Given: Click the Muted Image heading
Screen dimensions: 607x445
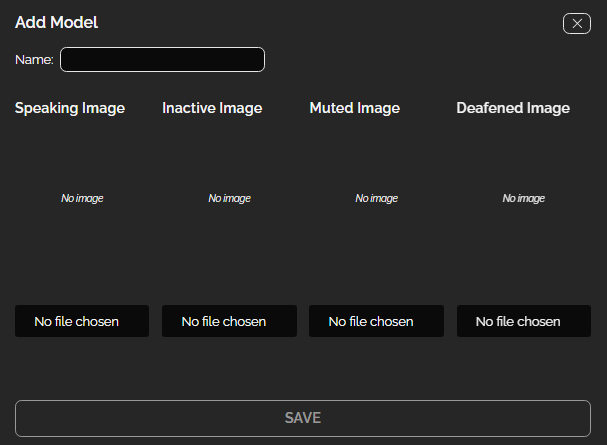Looking at the screenshot, I should click(x=355, y=108).
